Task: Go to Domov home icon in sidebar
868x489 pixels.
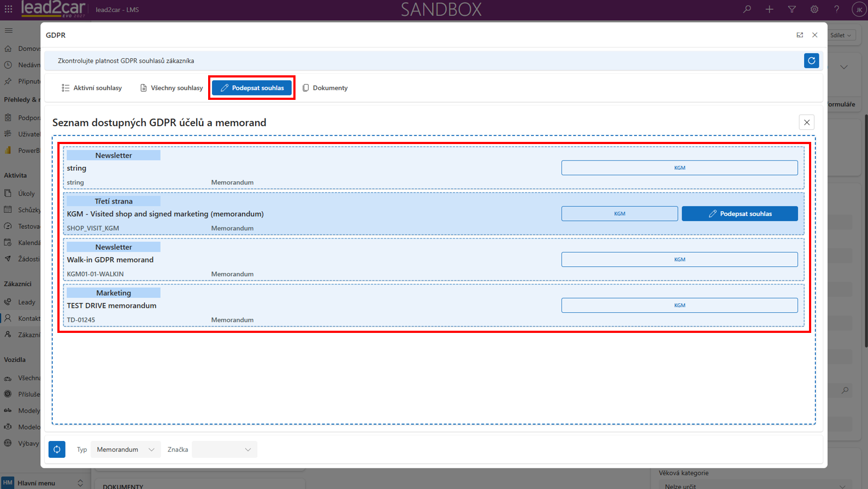Action: [8, 49]
